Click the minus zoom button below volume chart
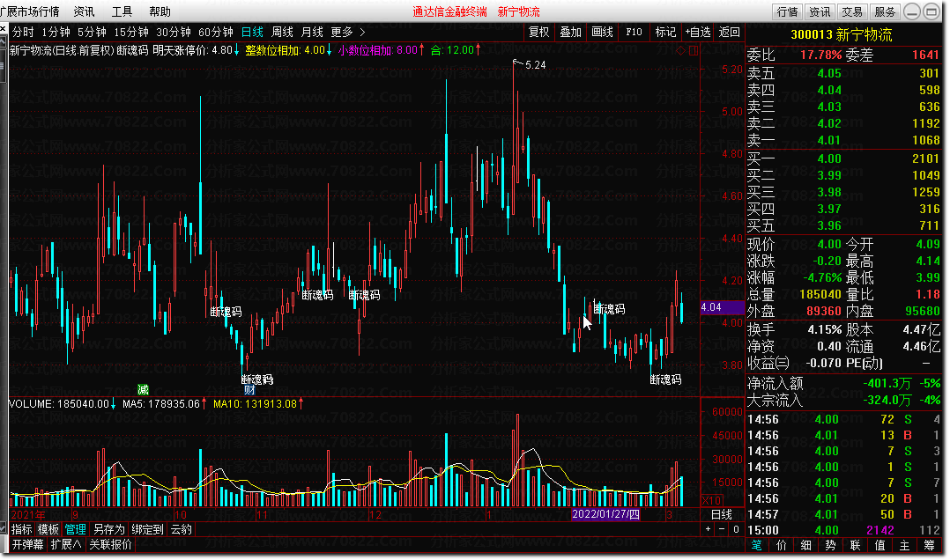Viewport: 950px width, 560px height. coord(722,529)
